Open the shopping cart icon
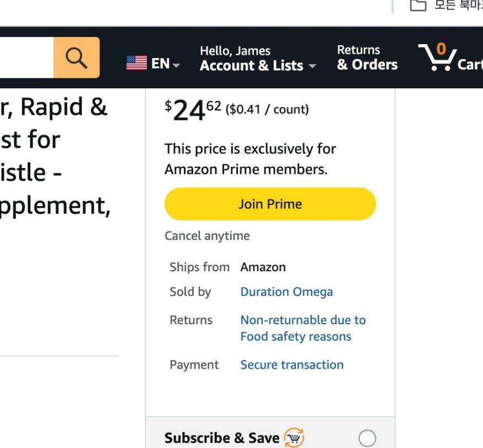Screen dimensions: 483x448 coord(437,57)
